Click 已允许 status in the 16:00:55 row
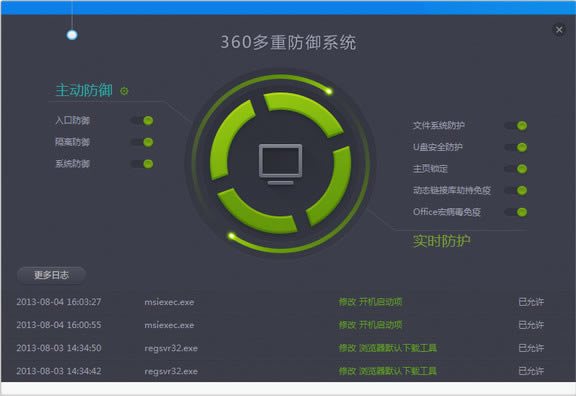 (531, 325)
